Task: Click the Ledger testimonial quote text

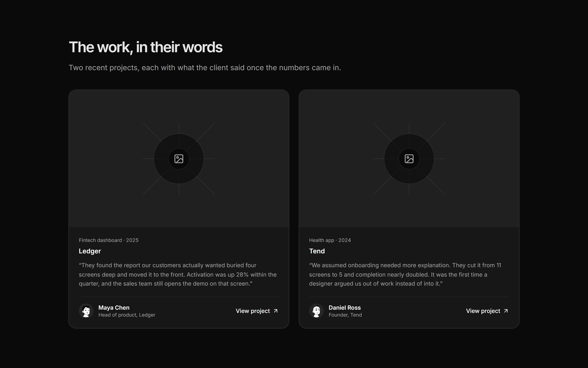Action: click(x=178, y=274)
